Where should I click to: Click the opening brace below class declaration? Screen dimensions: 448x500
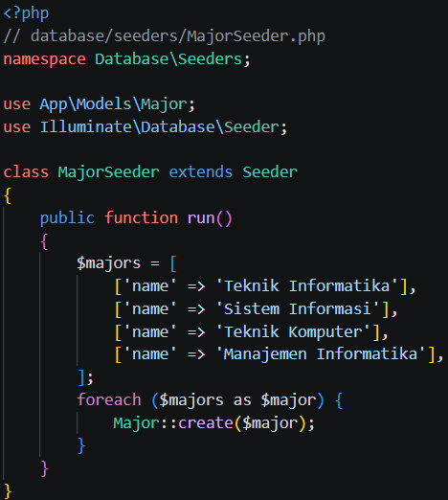tap(8, 195)
